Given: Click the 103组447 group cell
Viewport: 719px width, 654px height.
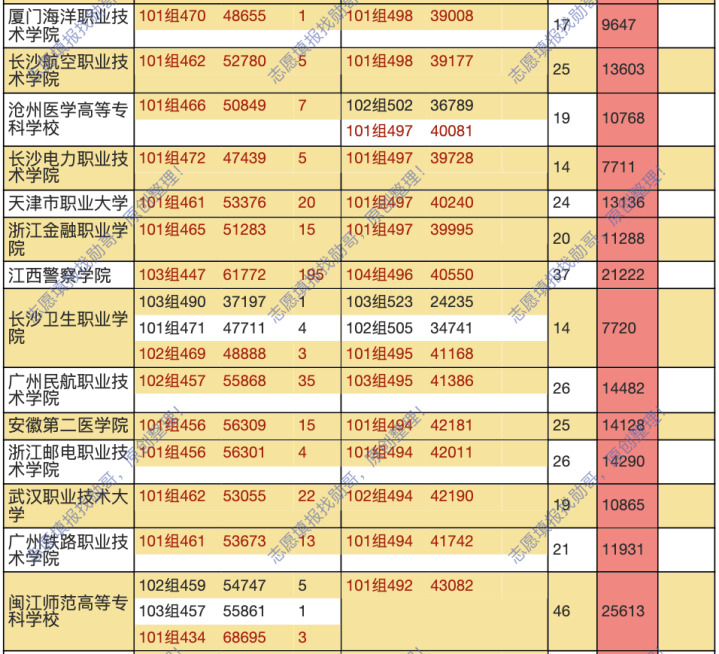Looking at the screenshot, I should click(x=172, y=275).
